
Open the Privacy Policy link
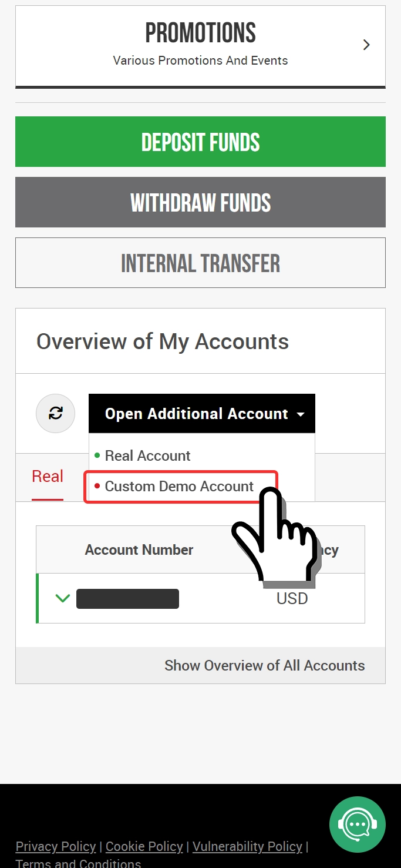(x=56, y=846)
